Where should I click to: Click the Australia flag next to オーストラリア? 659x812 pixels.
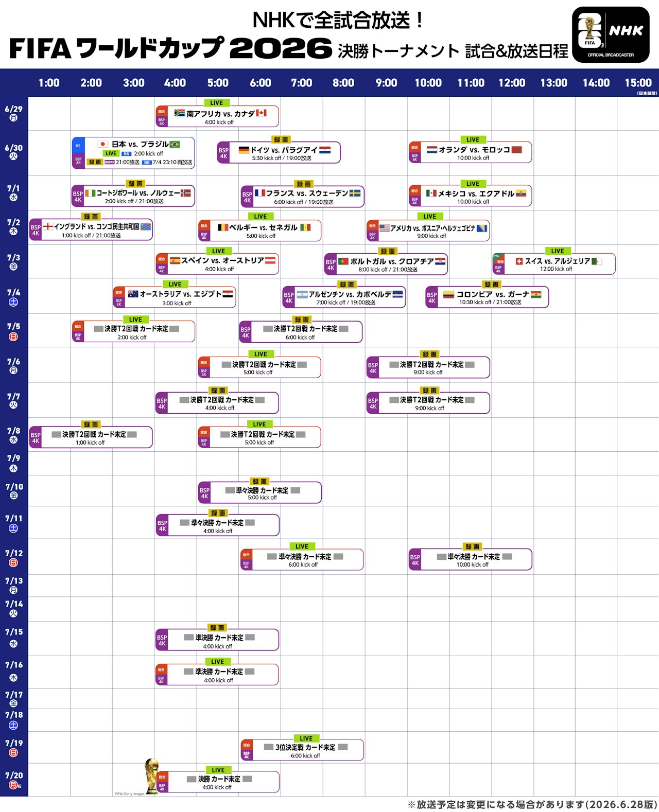tap(133, 294)
